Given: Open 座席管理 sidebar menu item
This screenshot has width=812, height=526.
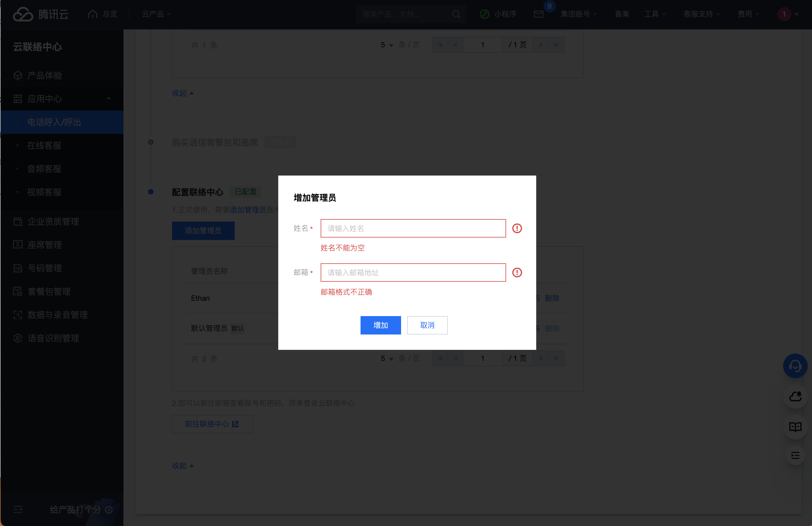Looking at the screenshot, I should [45, 245].
